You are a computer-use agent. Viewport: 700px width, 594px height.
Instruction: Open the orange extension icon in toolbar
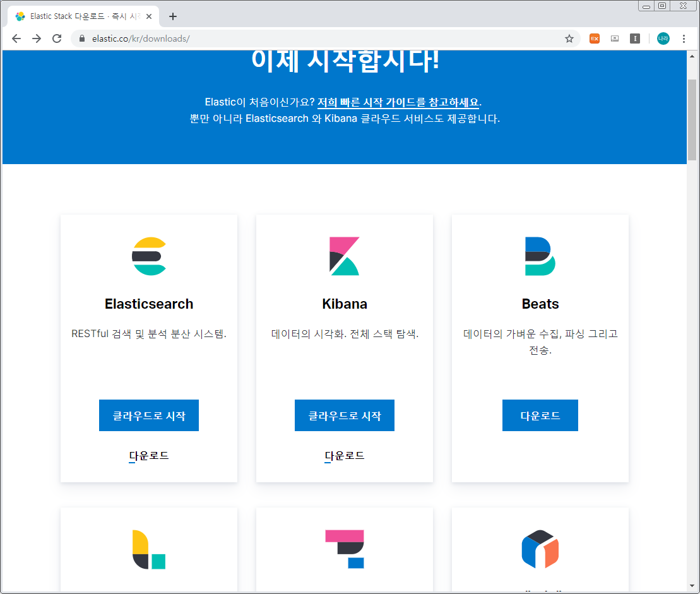[x=594, y=39]
